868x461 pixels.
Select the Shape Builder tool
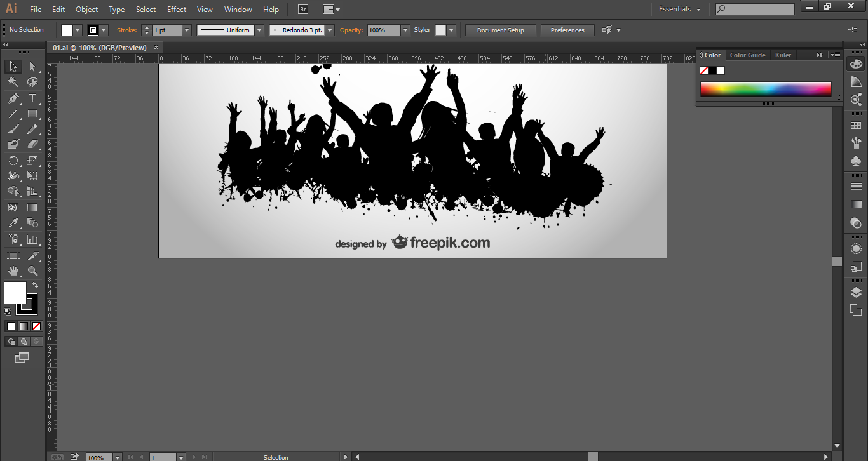pyautogui.click(x=13, y=192)
